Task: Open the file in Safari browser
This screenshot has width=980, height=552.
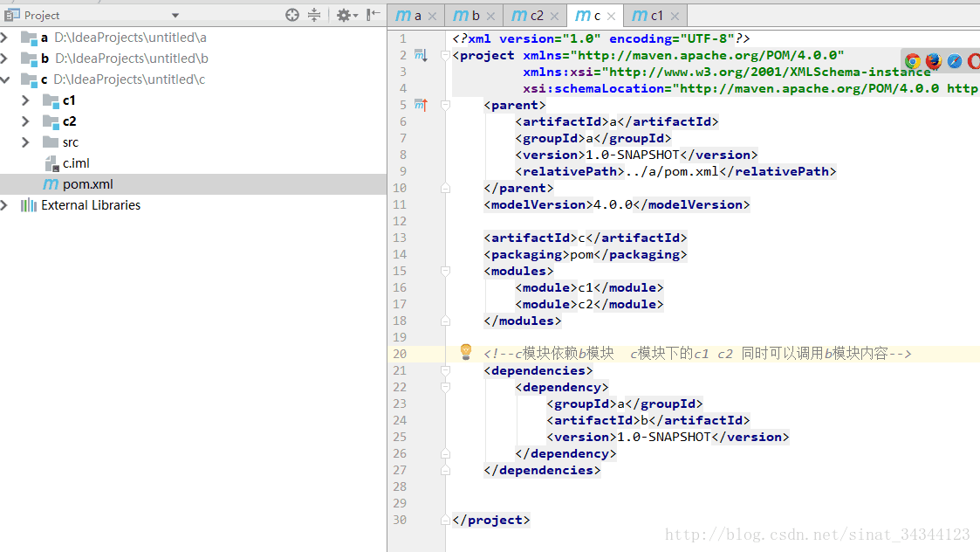Action: (x=955, y=61)
